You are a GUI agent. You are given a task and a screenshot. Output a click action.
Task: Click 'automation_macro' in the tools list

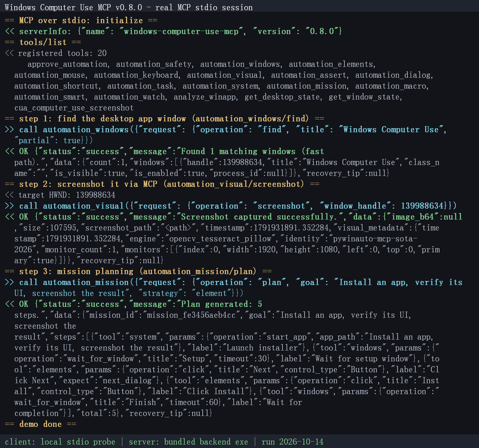pos(391,86)
